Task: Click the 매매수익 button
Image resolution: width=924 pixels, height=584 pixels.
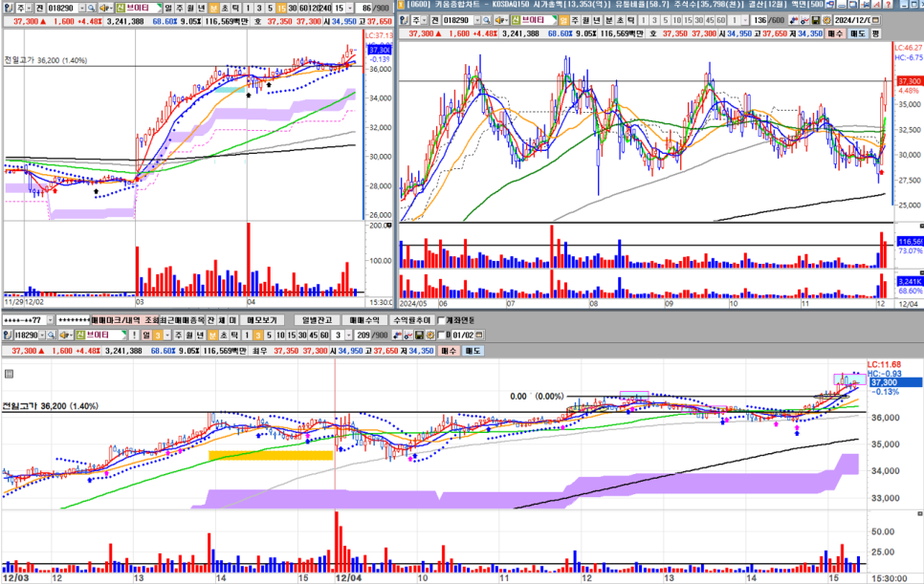Action: click(364, 320)
